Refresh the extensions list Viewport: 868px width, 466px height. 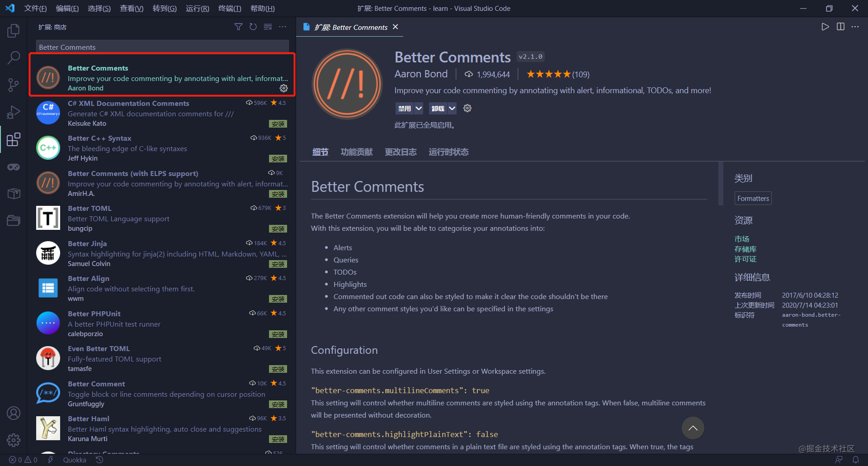(x=253, y=27)
